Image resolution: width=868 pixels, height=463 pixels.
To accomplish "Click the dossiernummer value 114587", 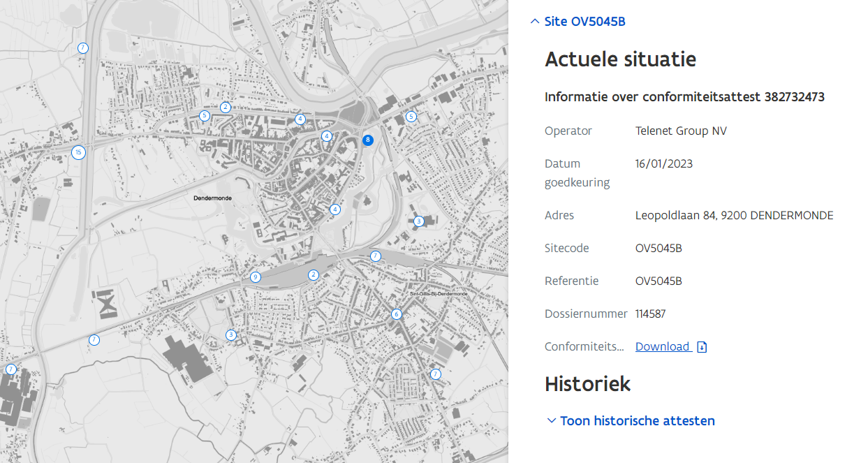I will (x=650, y=314).
